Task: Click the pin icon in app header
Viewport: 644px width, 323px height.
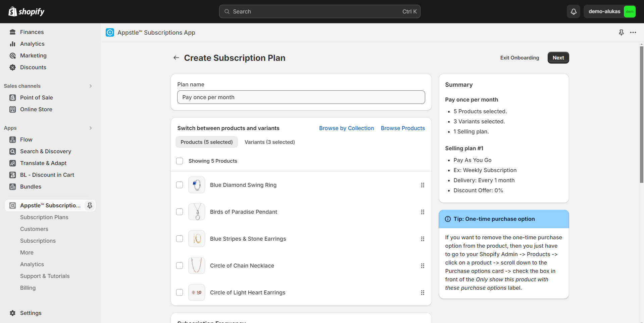Action: (621, 33)
